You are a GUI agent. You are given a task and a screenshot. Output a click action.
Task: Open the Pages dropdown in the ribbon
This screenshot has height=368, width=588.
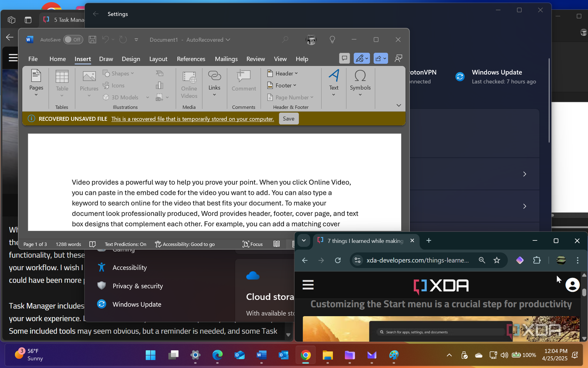(36, 83)
